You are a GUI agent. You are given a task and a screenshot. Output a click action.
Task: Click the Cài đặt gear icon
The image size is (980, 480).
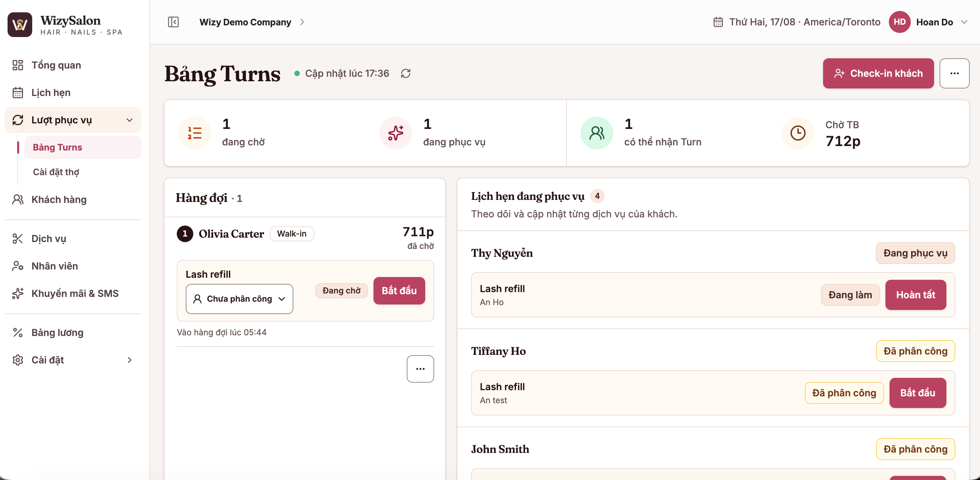[18, 360]
